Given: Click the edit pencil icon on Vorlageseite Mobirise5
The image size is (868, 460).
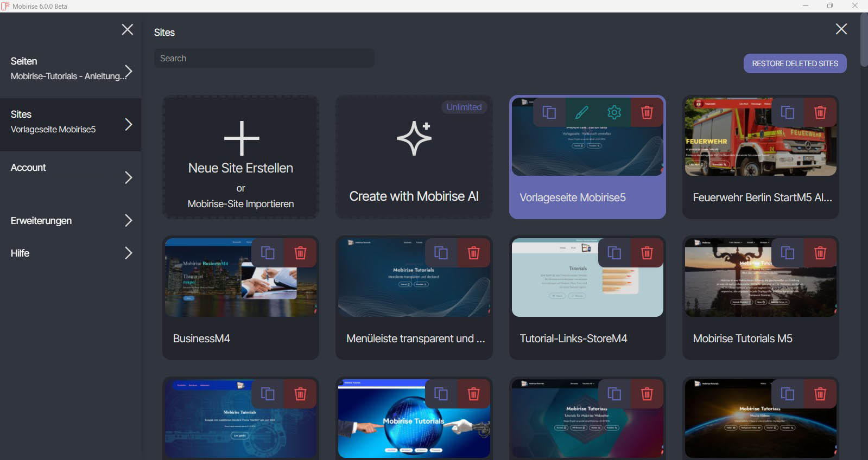Looking at the screenshot, I should click(582, 112).
